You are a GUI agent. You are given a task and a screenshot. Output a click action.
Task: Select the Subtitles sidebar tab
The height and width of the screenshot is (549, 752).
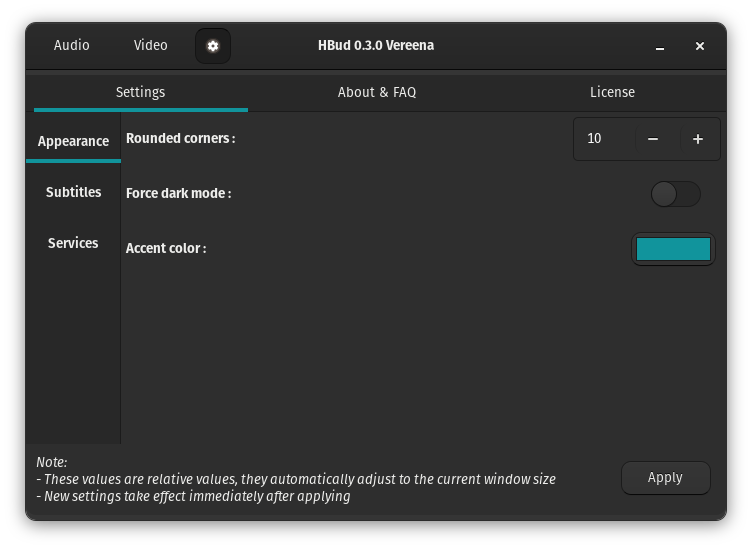[x=73, y=192]
